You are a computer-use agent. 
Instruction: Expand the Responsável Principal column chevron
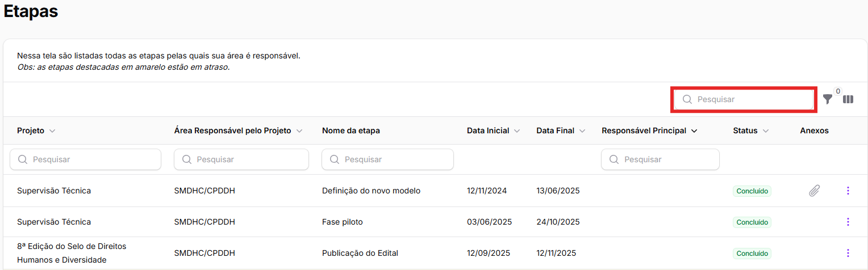point(694,131)
